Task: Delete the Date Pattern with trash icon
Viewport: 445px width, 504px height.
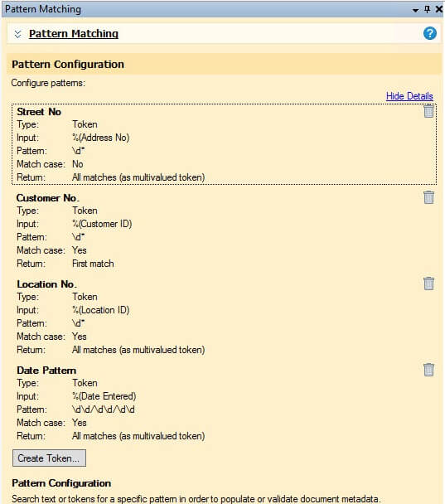Action: [428, 370]
